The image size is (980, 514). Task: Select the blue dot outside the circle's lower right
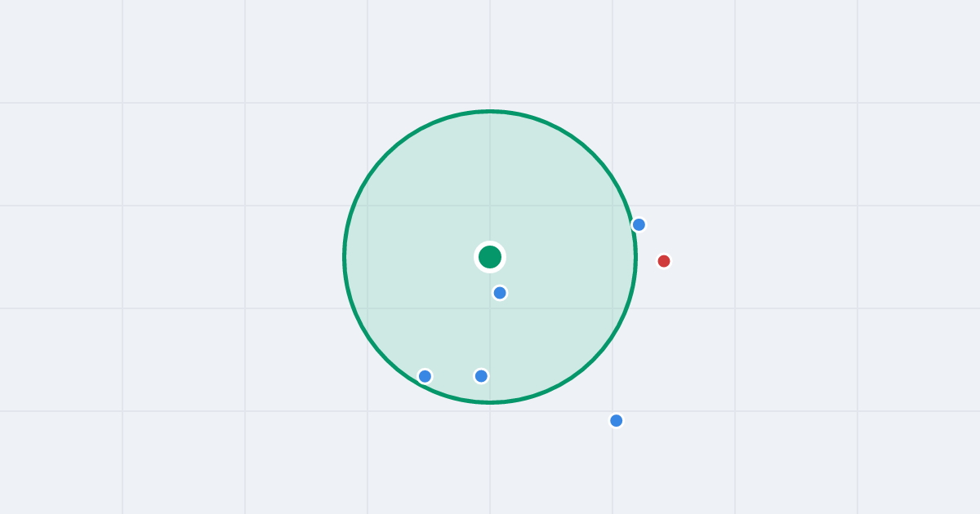tap(617, 420)
